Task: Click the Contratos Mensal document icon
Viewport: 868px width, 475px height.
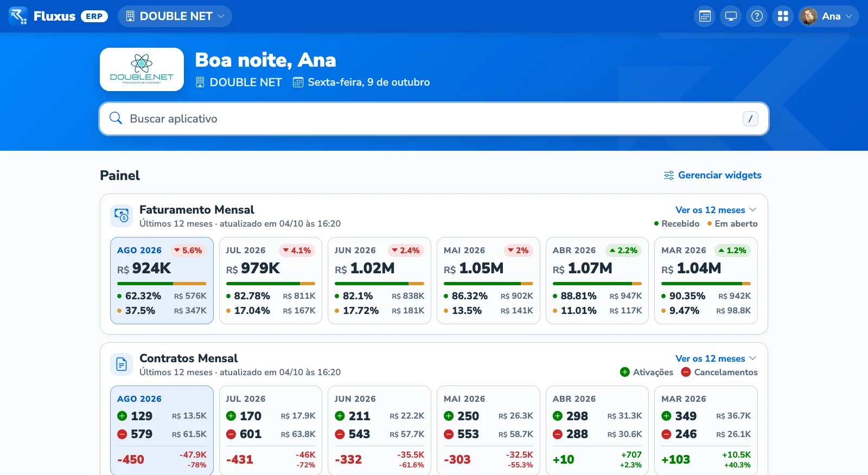Action: click(x=122, y=364)
